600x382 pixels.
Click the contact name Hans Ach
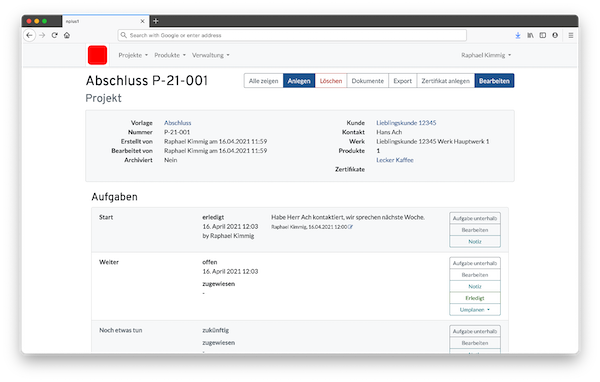[389, 132]
